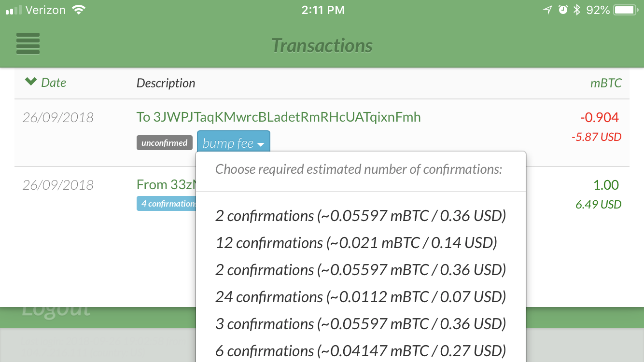Tap the cellular signal bars icon
This screenshot has height=362, width=644.
(x=14, y=10)
